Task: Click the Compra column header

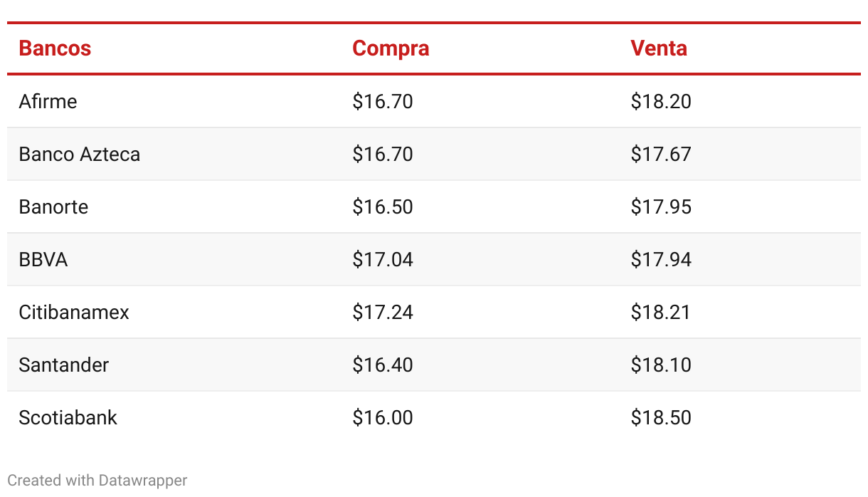Action: (391, 48)
